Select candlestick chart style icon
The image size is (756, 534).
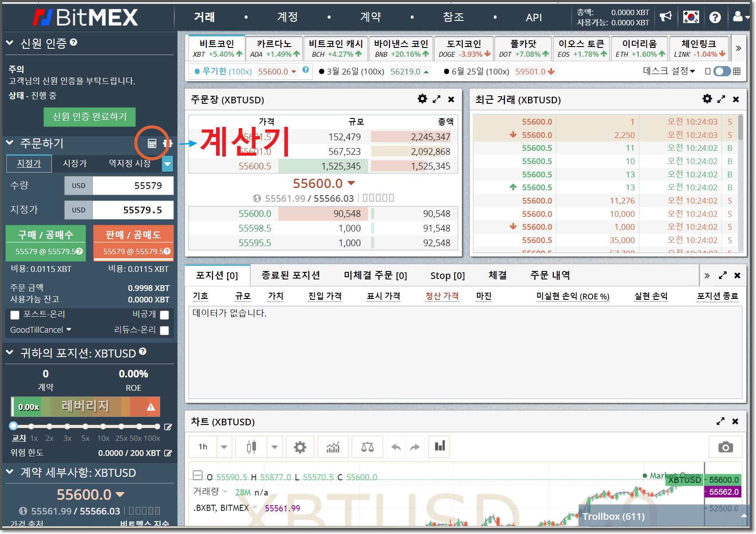click(x=252, y=447)
